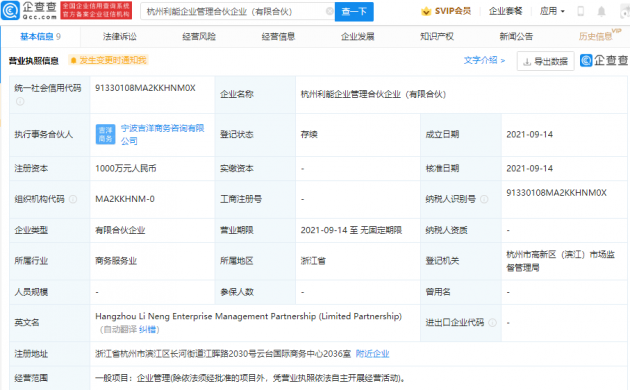630x390 pixels.
Task: Select the 商务服务业 industry value
Action: [x=116, y=261]
